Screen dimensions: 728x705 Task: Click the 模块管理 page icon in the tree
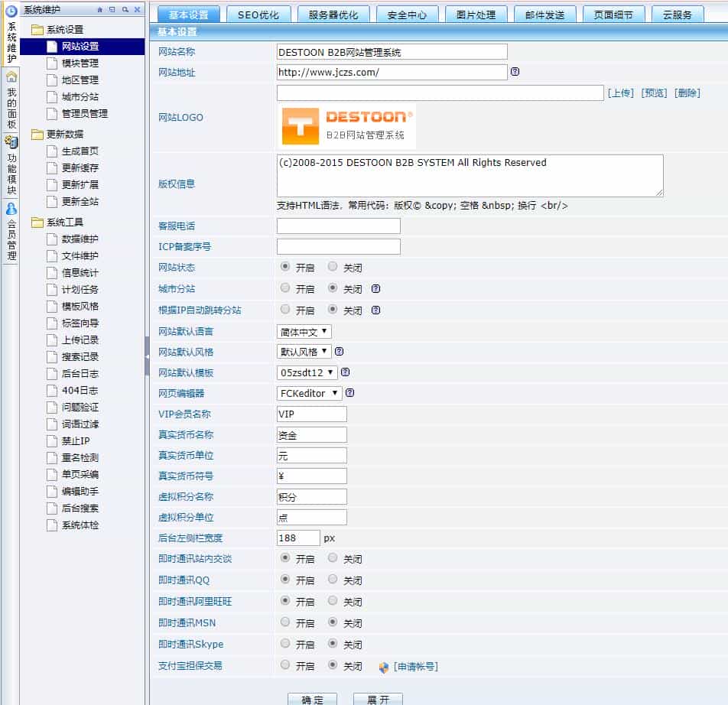(52, 63)
